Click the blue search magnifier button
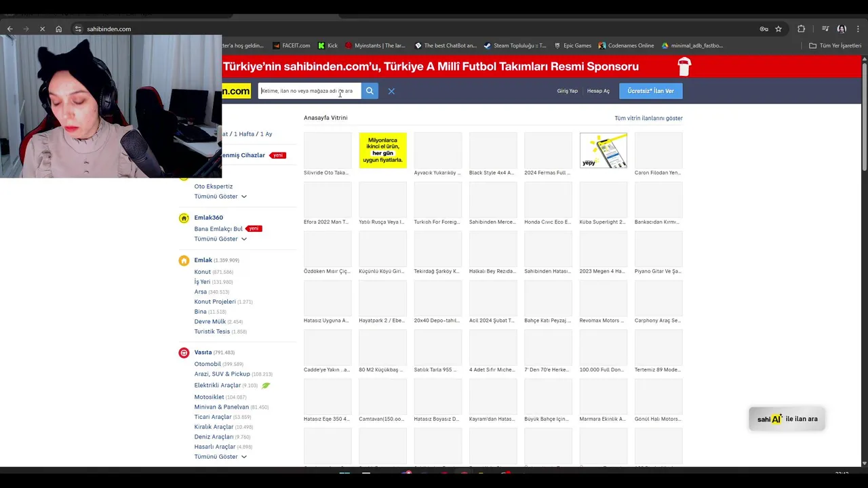This screenshot has width=868, height=488. pos(370,91)
